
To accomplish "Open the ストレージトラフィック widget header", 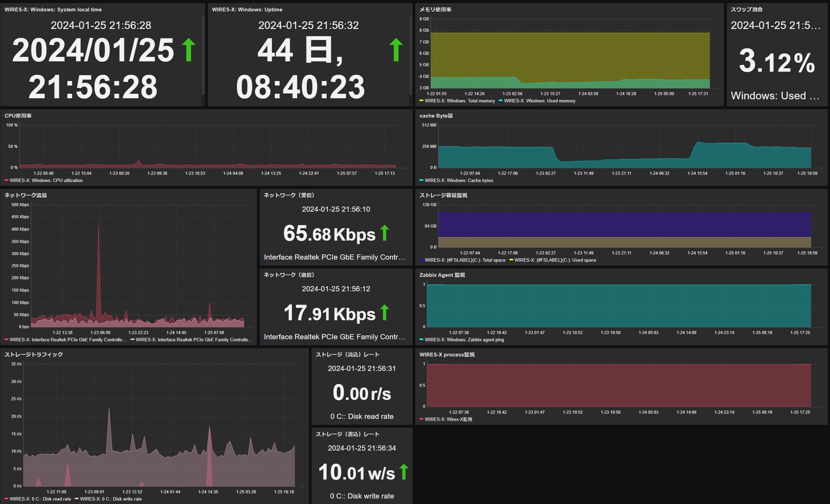I will pyautogui.click(x=33, y=355).
